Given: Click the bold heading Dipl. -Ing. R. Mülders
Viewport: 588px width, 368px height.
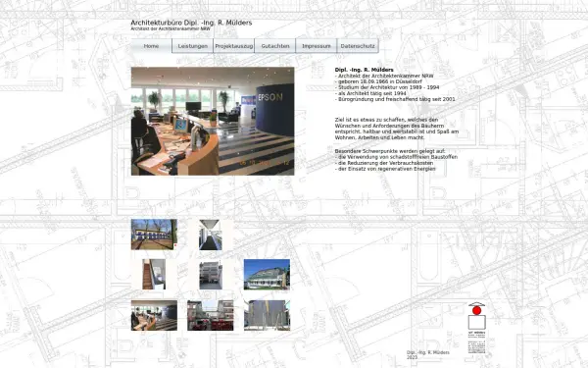Looking at the screenshot, I should pos(365,70).
